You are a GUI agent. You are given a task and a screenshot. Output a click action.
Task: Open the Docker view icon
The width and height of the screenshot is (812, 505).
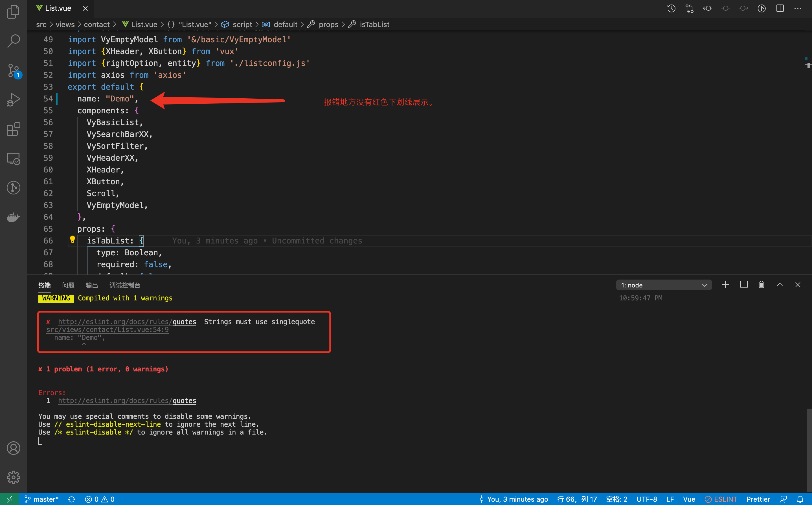tap(13, 217)
